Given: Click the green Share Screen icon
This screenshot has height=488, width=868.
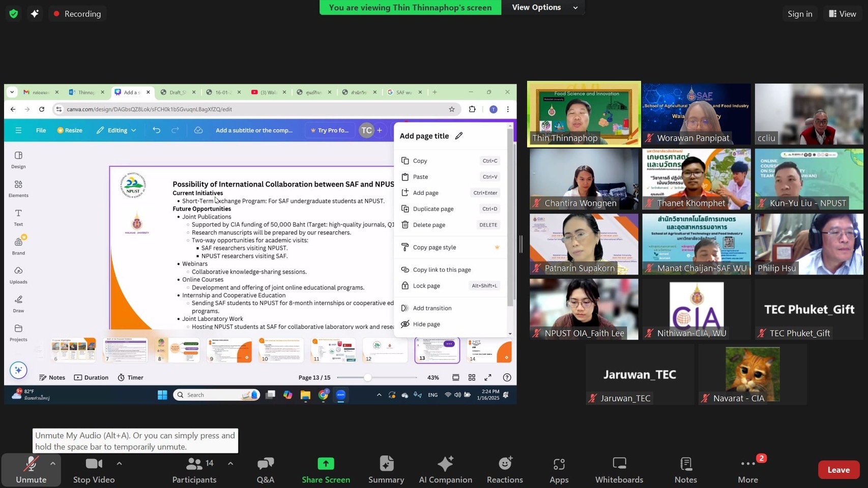Looking at the screenshot, I should click(326, 464).
